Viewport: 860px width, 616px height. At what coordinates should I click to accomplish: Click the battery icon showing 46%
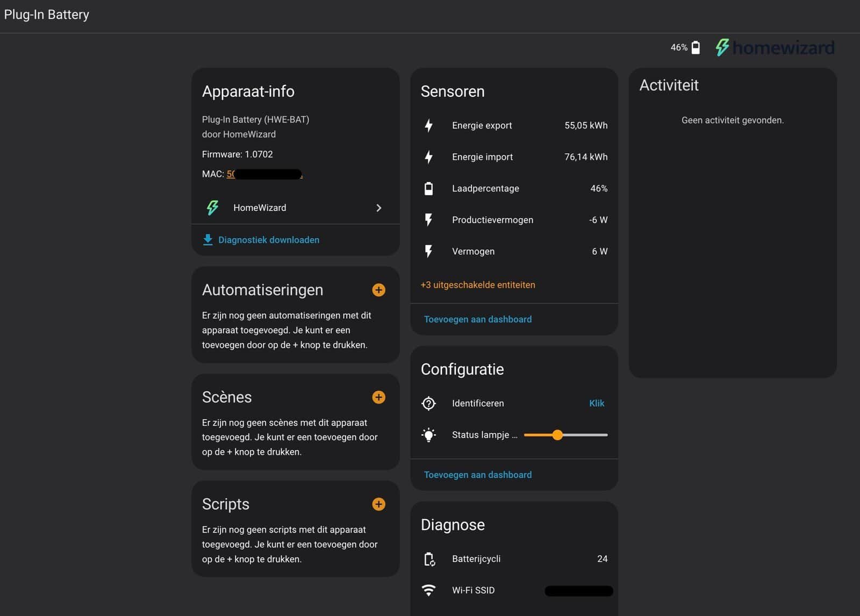pos(696,47)
